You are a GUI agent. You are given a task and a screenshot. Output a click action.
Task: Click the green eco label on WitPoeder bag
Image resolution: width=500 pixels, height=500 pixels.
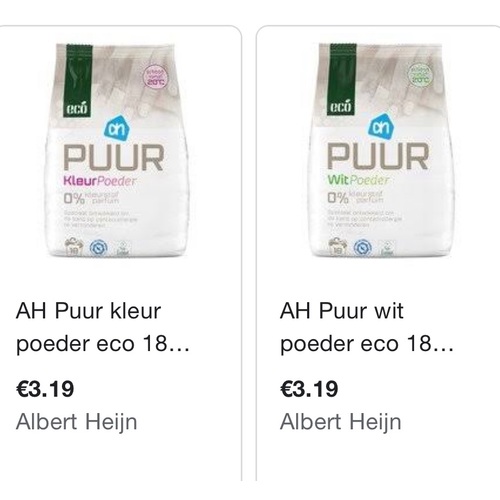[341, 80]
